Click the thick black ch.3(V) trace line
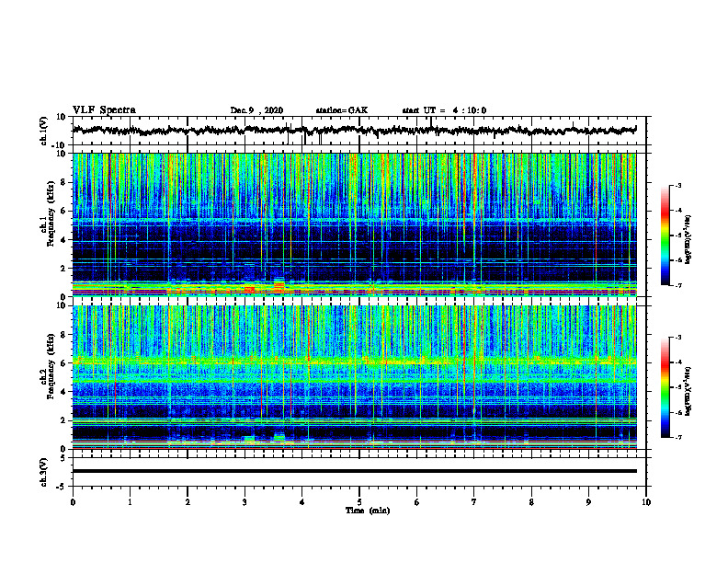Image resolution: width=728 pixels, height=563 pixels. point(355,471)
